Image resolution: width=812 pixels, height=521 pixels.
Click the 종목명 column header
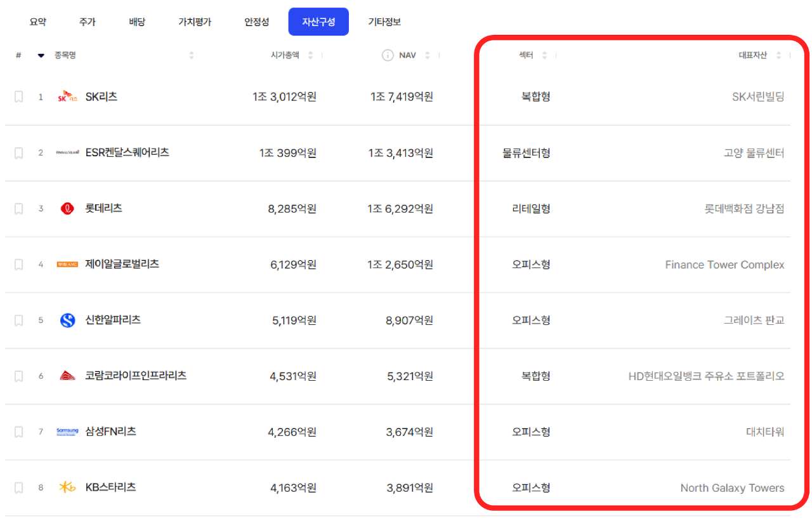point(65,55)
